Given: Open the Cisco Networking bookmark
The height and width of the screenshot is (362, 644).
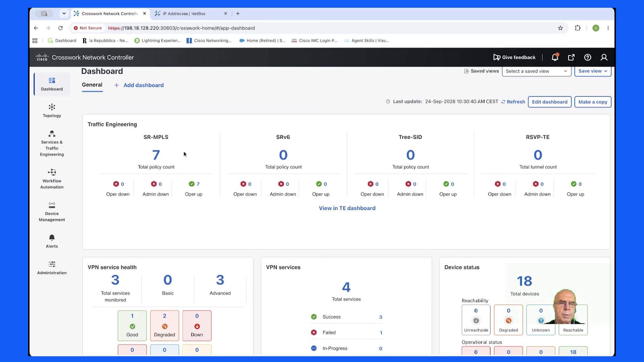Looking at the screenshot, I should 209,41.
